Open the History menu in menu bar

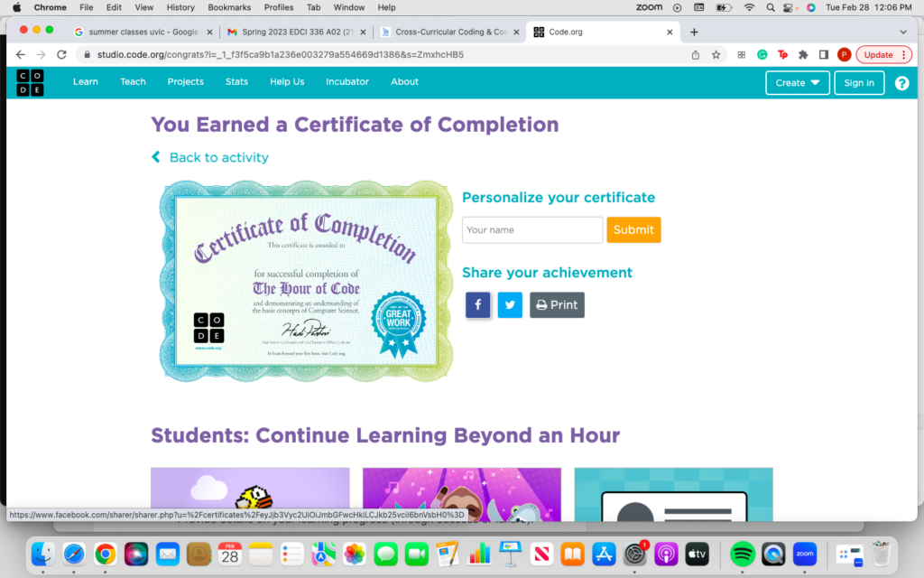coord(180,7)
